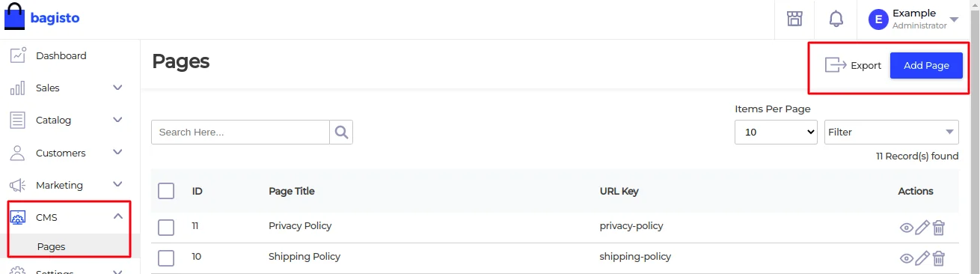This screenshot has width=980, height=274.
Task: Expand the Example Administrator account menu
Action: pos(913,19)
